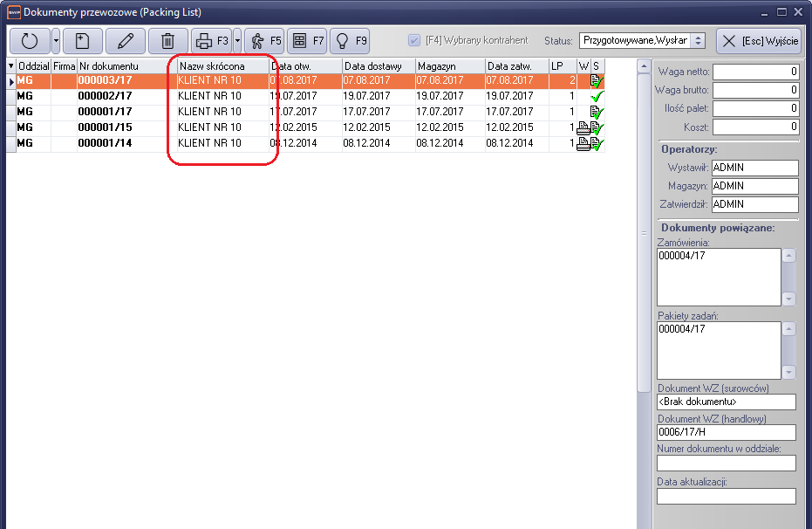Click the Waga netto input field
The image size is (812, 529).
[x=756, y=72]
